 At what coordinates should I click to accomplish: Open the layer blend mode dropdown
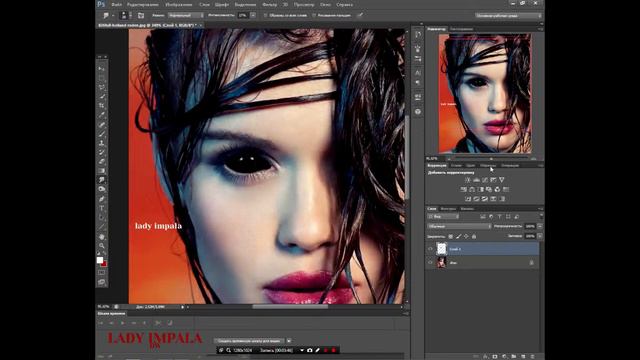459,226
